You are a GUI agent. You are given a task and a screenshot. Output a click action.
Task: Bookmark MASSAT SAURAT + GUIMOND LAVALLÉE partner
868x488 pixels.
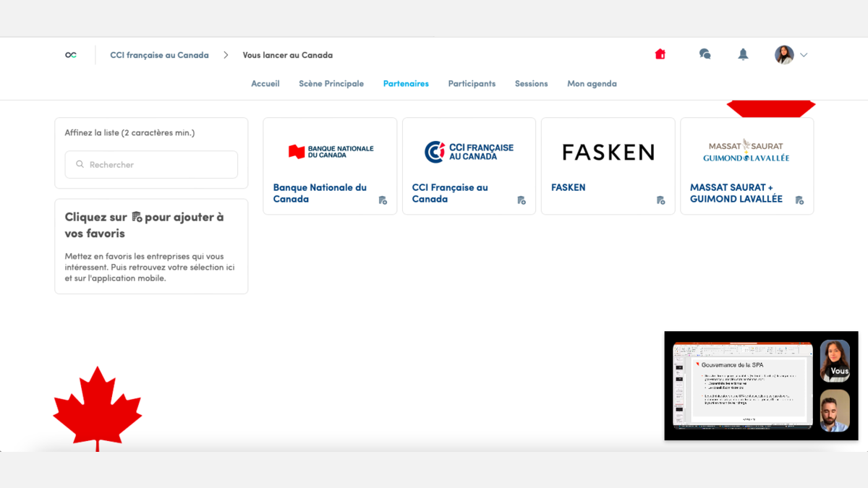[x=799, y=200]
